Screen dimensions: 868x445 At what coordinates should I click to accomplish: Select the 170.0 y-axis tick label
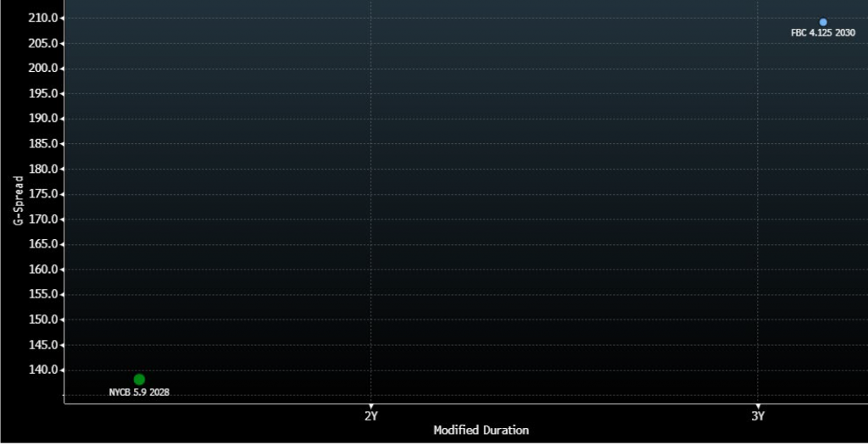tap(42, 220)
